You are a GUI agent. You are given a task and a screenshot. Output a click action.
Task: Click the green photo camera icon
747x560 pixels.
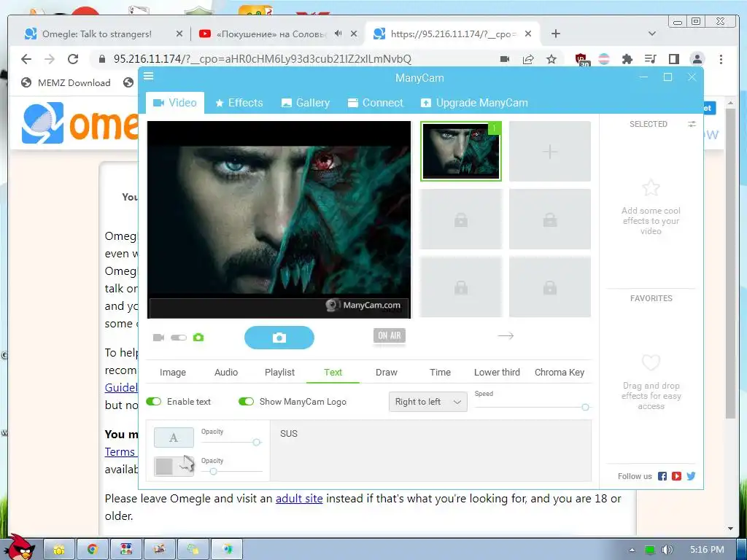coord(198,338)
